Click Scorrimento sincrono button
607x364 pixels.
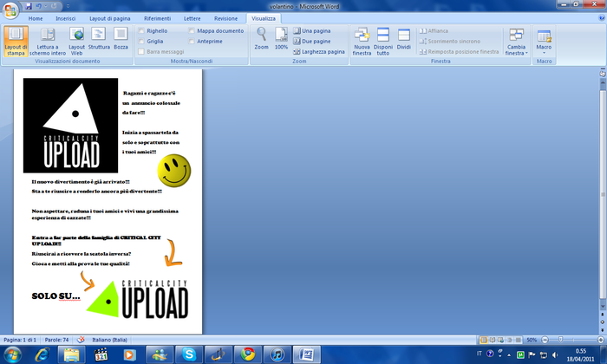[450, 41]
